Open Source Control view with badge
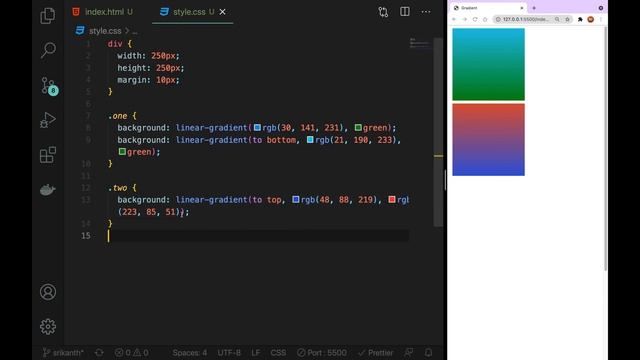Screen dimensions: 640x360 coord(49,86)
